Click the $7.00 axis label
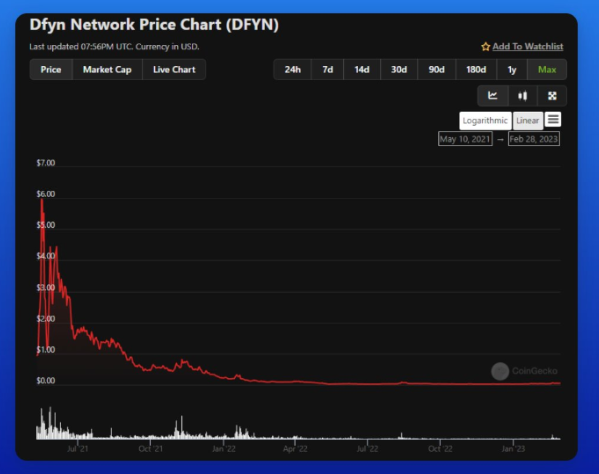This screenshot has height=474, width=599. tap(46, 163)
